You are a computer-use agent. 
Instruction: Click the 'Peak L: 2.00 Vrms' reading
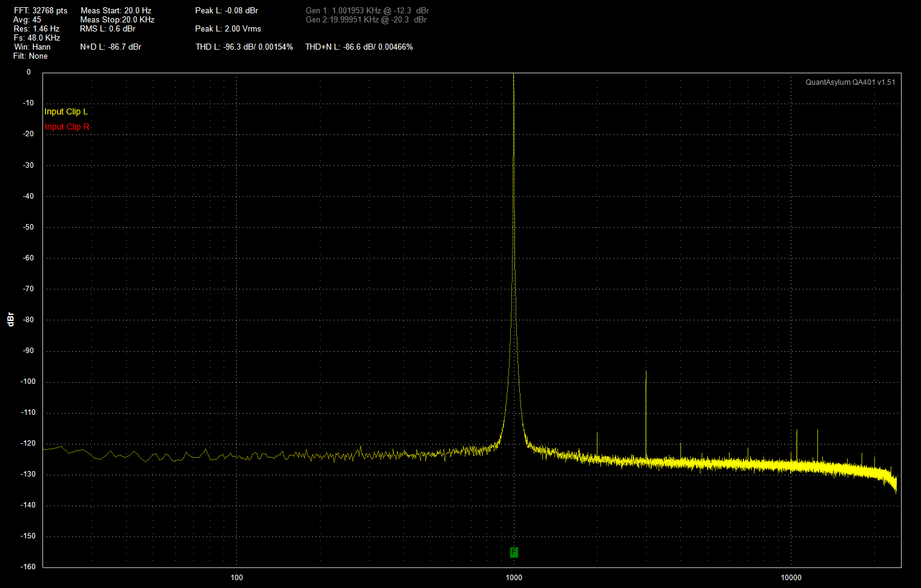(x=228, y=28)
